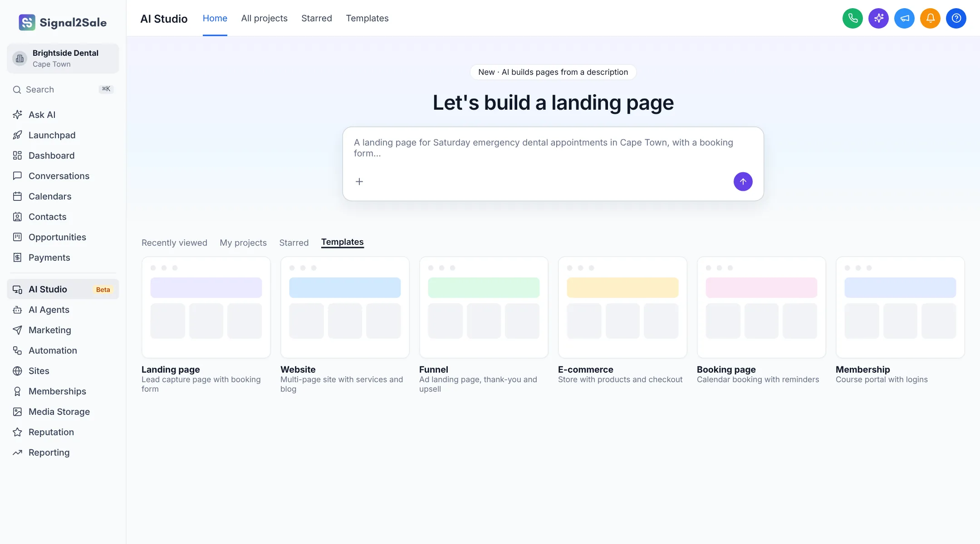The height and width of the screenshot is (544, 980).
Task: Open the orange notifications bell
Action: coord(930,18)
